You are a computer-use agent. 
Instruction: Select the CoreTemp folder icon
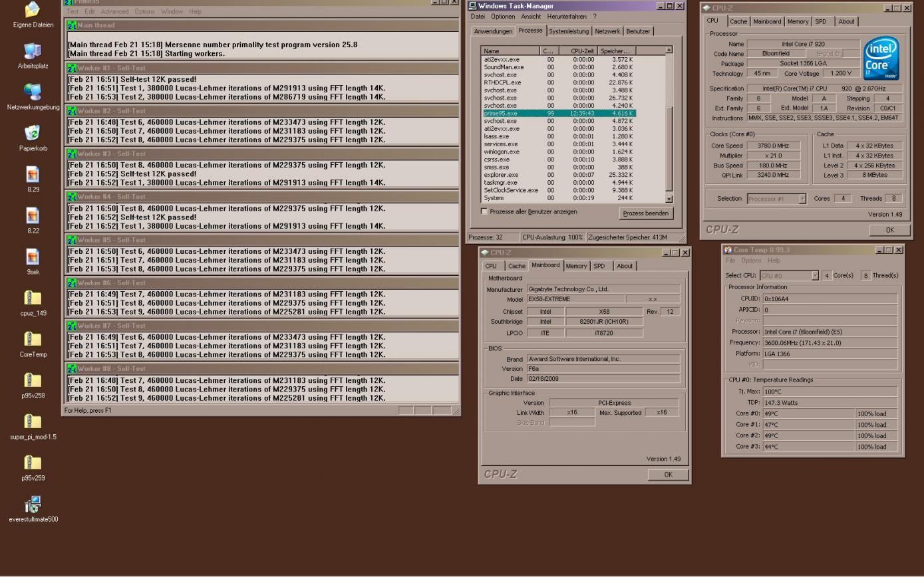coord(33,340)
